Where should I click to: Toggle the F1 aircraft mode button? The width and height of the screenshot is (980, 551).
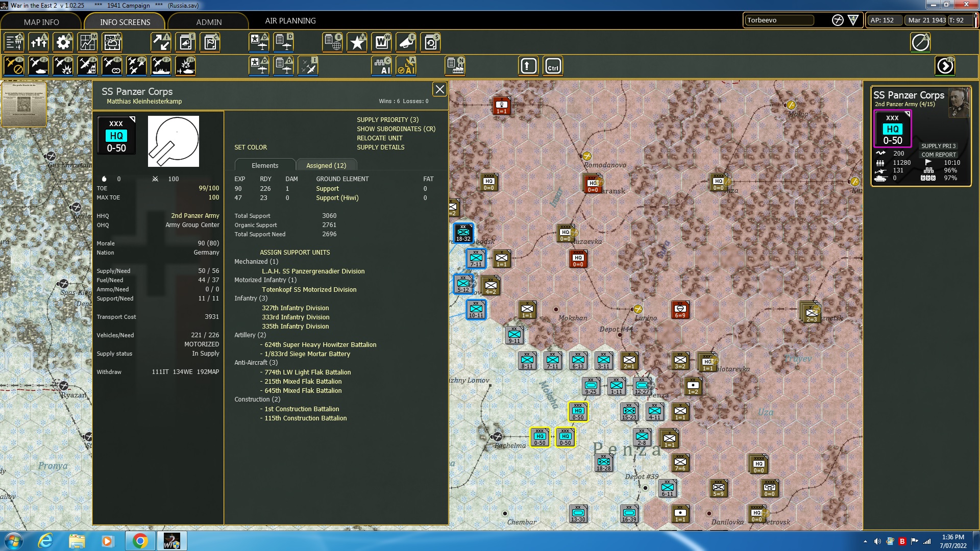pyautogui.click(x=14, y=66)
